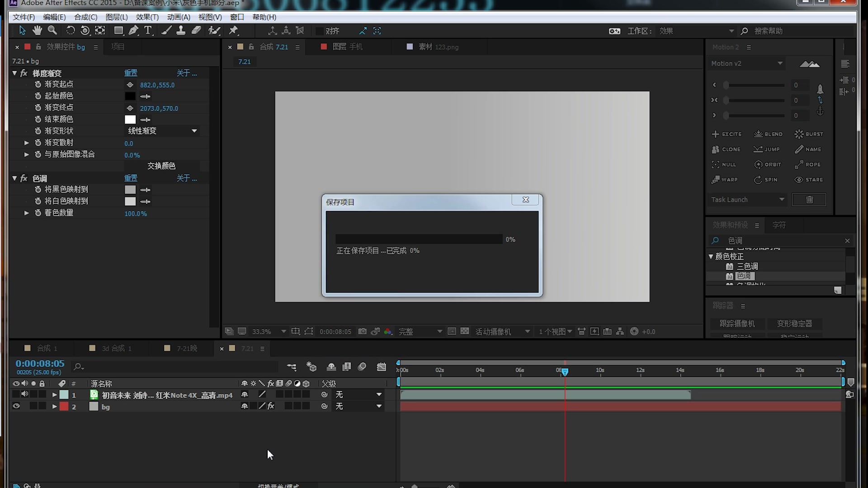
Task: Click 关于 link for 色调 effect
Action: click(186, 178)
